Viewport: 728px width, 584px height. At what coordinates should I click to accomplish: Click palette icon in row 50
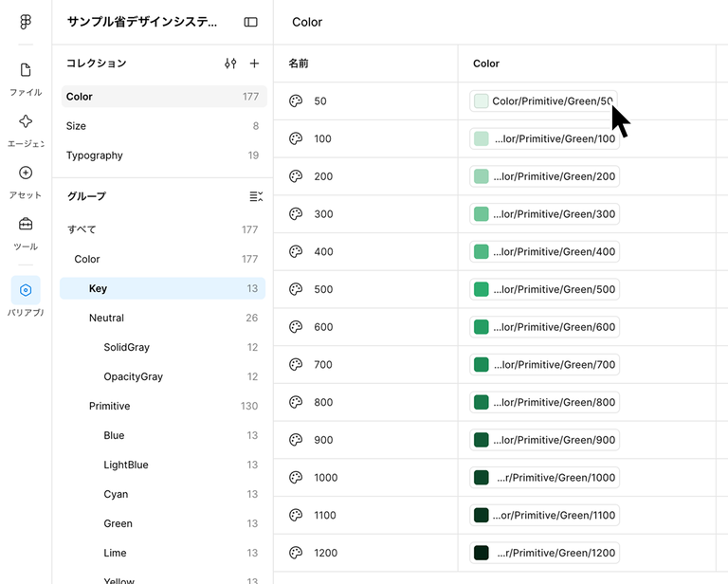296,101
